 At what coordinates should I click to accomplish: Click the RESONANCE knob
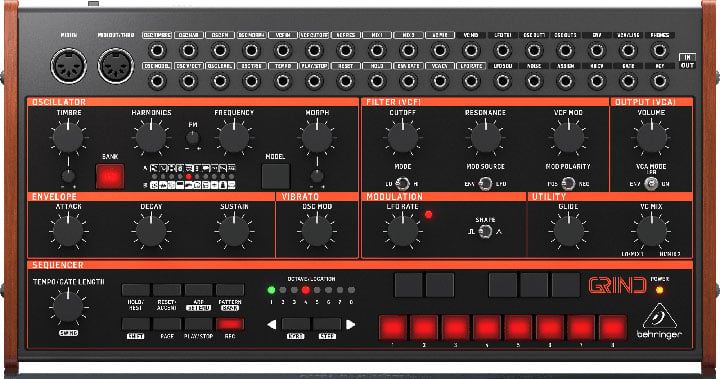pyautogui.click(x=485, y=137)
